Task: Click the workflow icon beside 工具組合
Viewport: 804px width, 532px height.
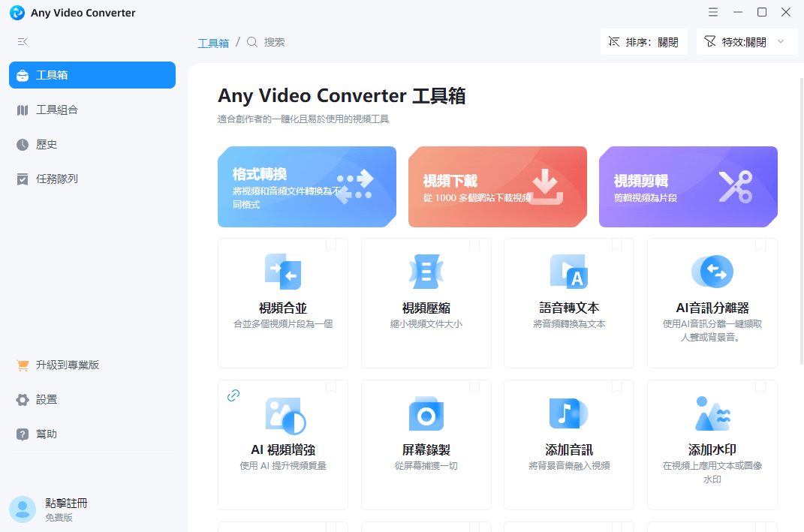Action: 23,110
